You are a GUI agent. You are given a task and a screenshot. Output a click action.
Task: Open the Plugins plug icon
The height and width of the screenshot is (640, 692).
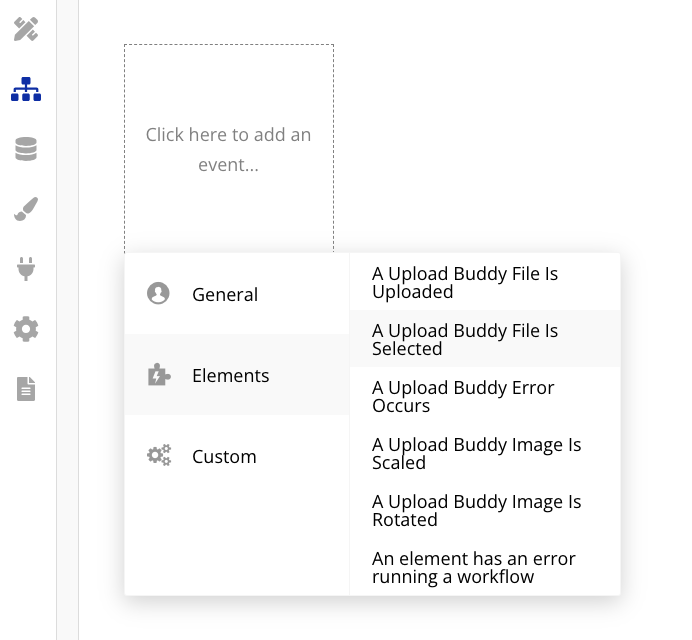pos(26,269)
